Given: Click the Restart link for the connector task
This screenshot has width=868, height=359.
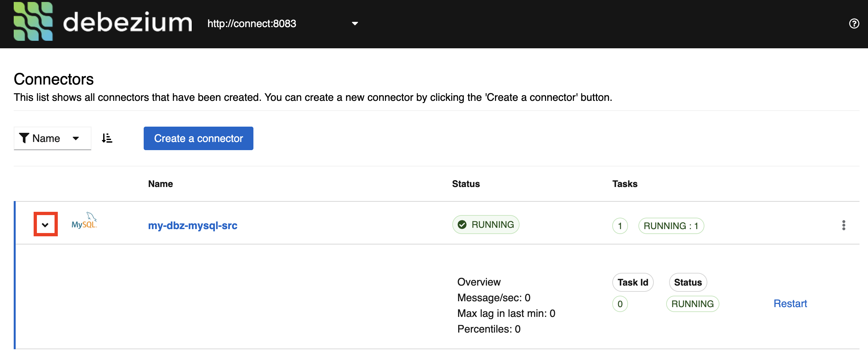Looking at the screenshot, I should [x=790, y=304].
